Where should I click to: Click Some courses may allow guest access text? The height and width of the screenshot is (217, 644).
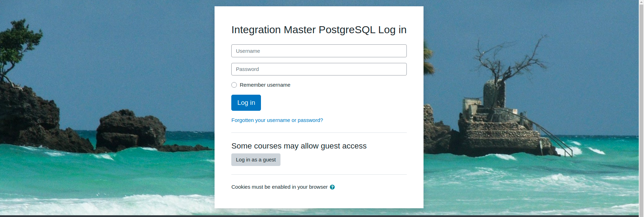299,146
